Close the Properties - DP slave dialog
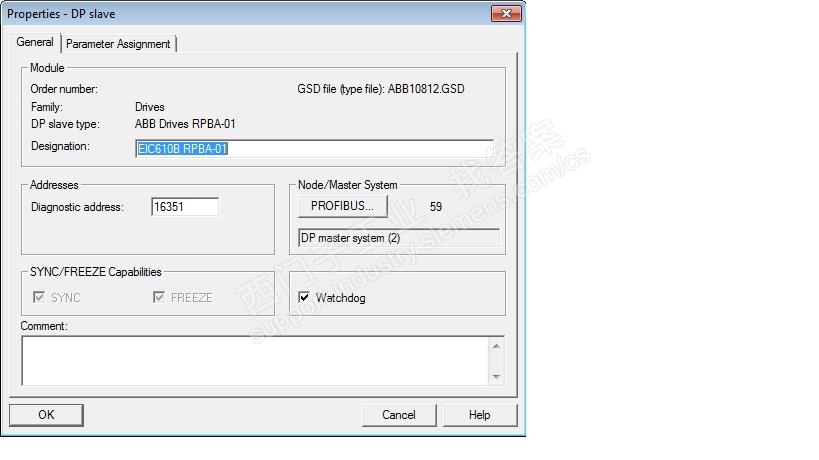 (x=506, y=14)
